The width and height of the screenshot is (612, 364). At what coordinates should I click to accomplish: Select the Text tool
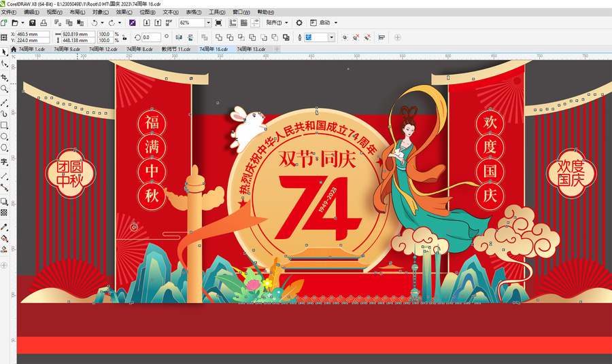[4, 162]
